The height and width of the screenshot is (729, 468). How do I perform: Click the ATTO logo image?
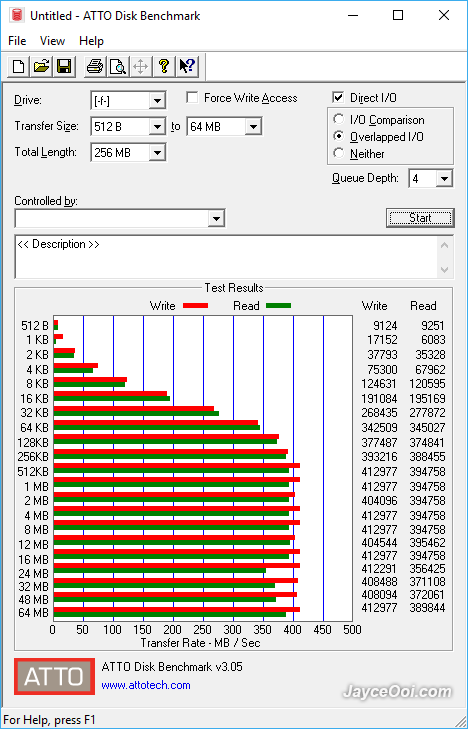[54, 676]
